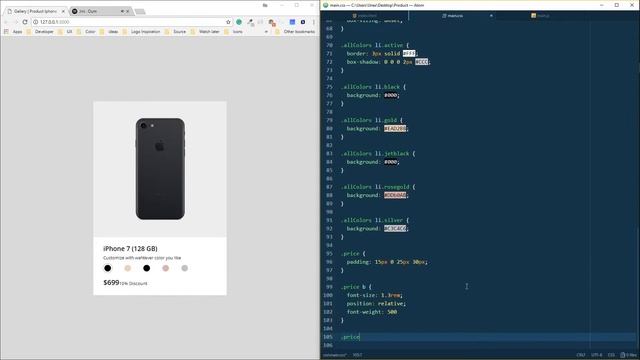Screen dimensions: 640x360
Task: Open the Logo inspiration bookmarks folder
Action: click(x=142, y=31)
